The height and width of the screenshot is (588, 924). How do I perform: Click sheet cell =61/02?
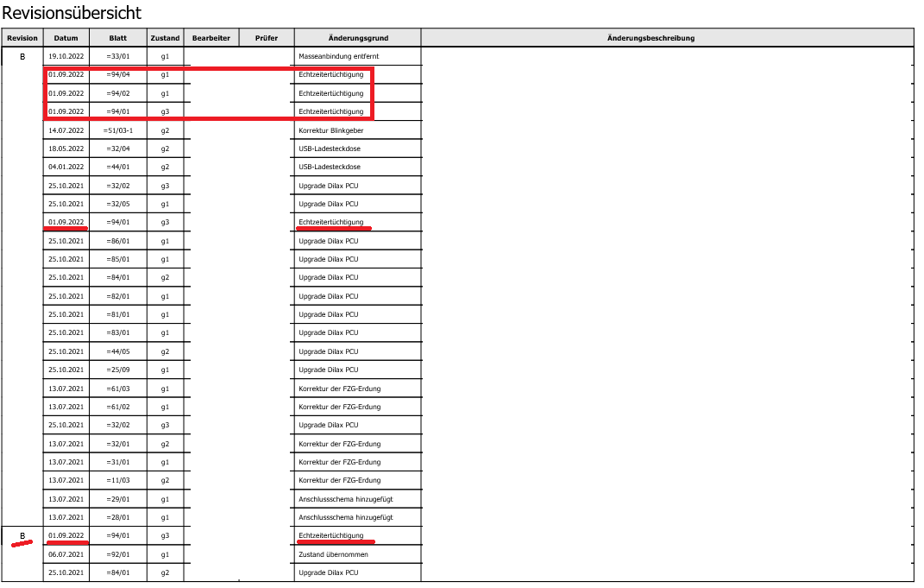118,407
